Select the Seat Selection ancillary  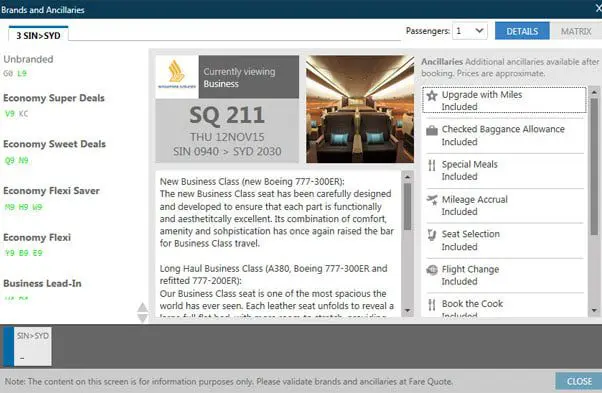504,240
